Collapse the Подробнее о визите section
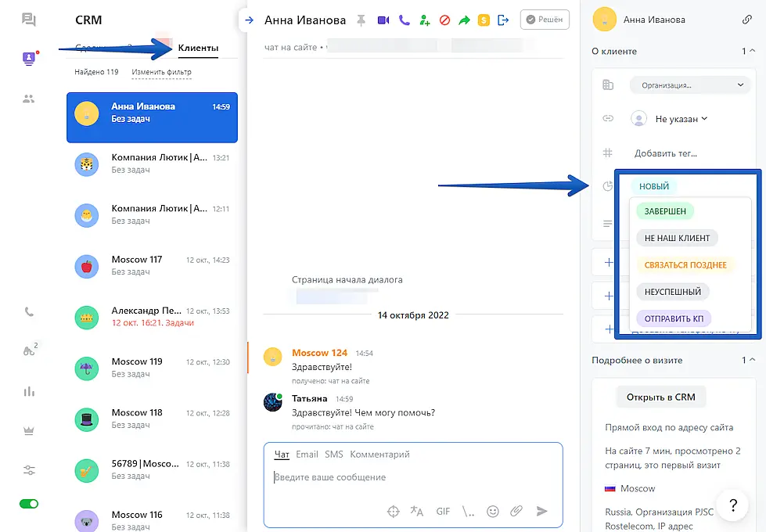Viewport: 766px width, 532px height. (752, 361)
